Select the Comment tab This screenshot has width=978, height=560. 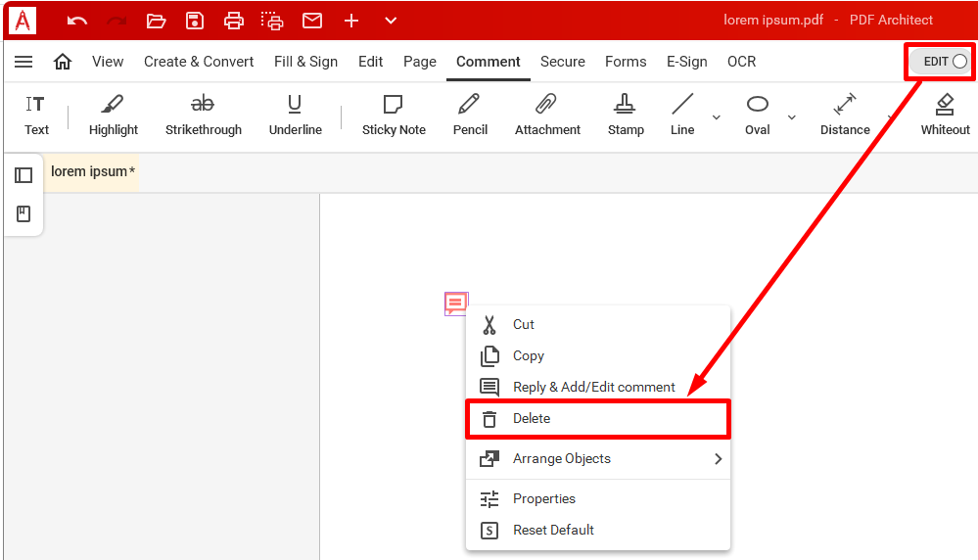[x=489, y=62]
